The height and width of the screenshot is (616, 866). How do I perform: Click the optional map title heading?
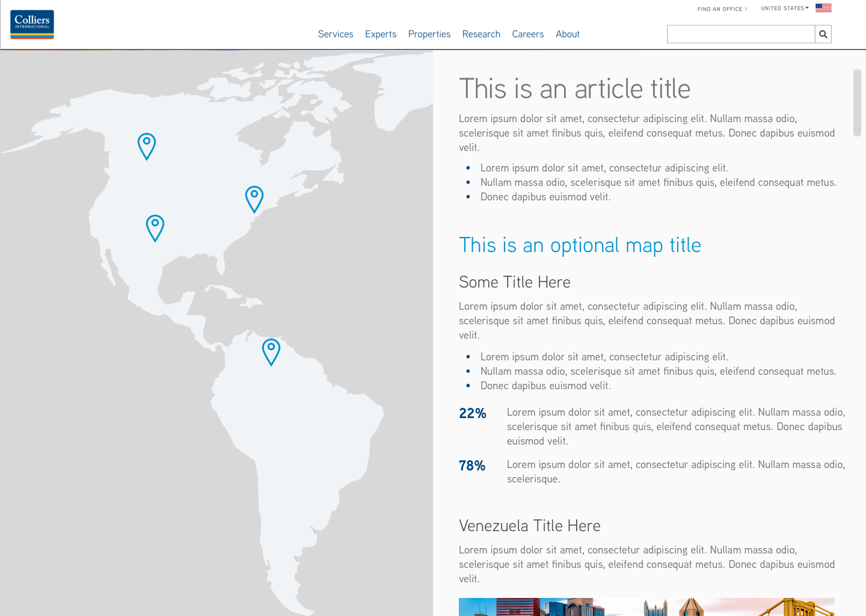[x=580, y=245]
